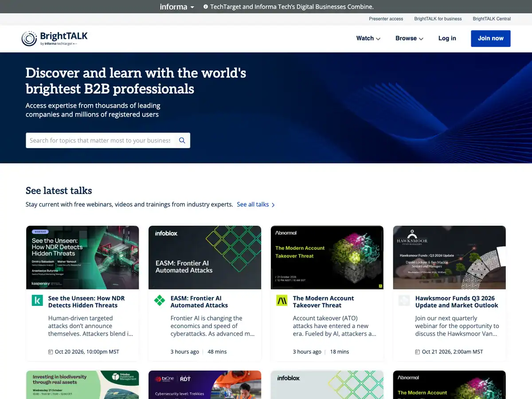
Task: Expand the Watch menu
Action: click(x=368, y=39)
